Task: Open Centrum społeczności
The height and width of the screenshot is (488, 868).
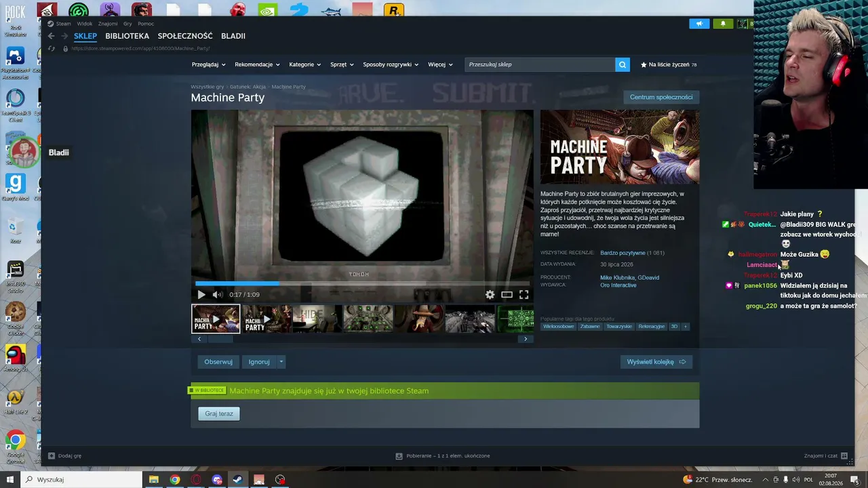Action: [661, 97]
